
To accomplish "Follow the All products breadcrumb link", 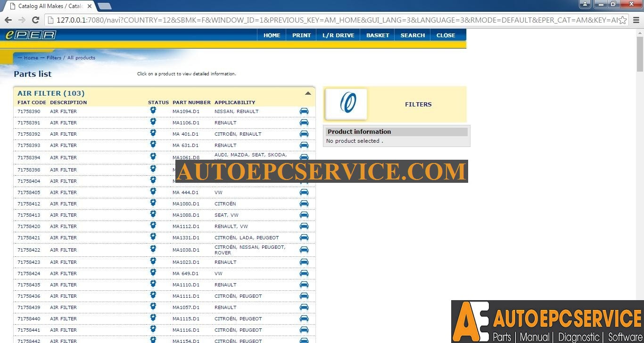I will 81,57.
